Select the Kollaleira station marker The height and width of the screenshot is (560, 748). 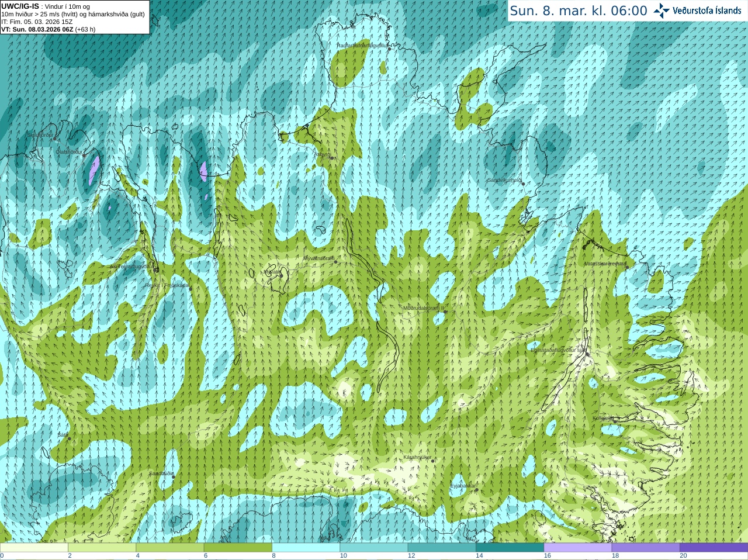[x=614, y=421]
